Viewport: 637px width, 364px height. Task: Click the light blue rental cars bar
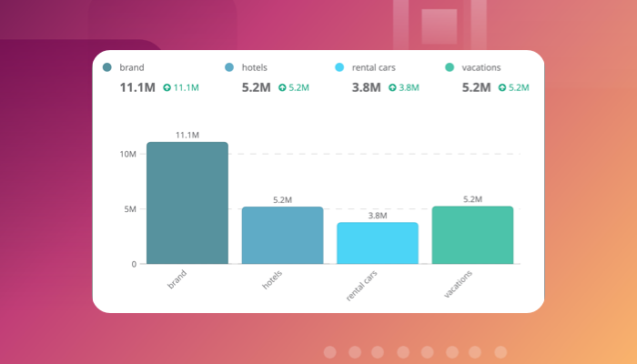click(378, 243)
